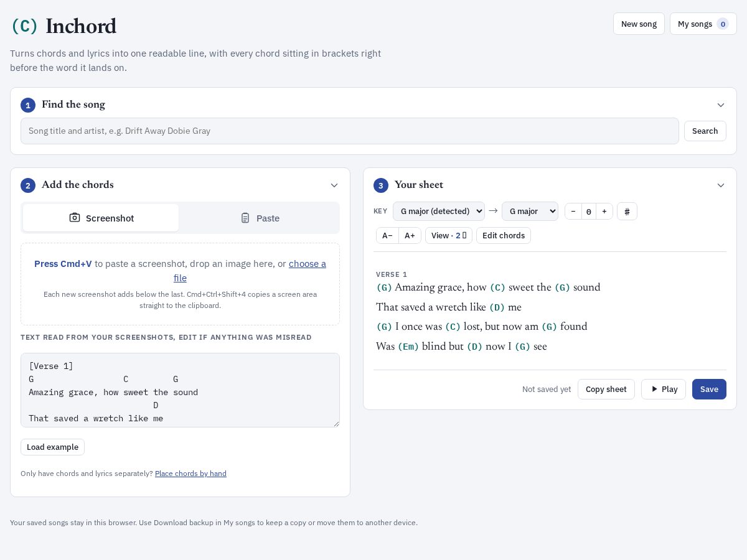Open Place chords by hand link
Viewport: 747px width, 560px height.
(x=190, y=474)
